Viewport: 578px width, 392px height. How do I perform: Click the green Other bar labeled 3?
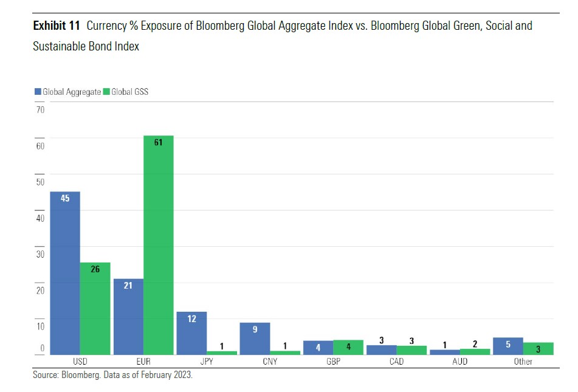click(538, 349)
